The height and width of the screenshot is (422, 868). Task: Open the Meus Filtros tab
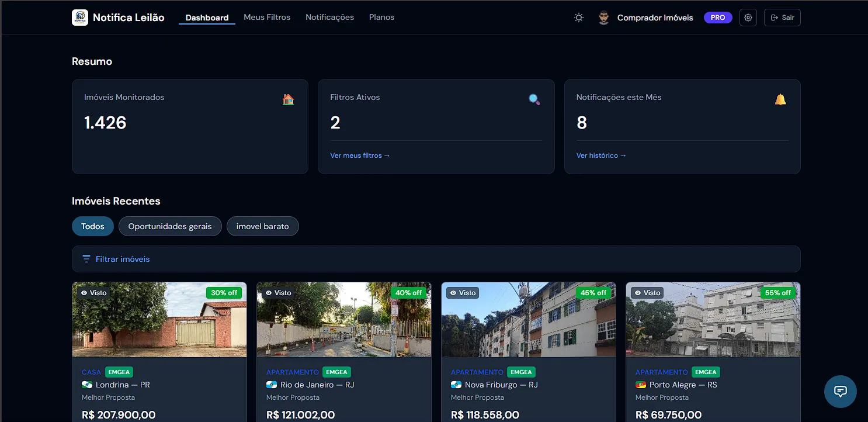[267, 18]
